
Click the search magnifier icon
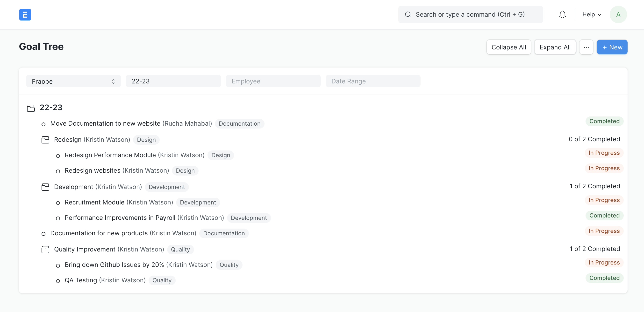(x=408, y=14)
